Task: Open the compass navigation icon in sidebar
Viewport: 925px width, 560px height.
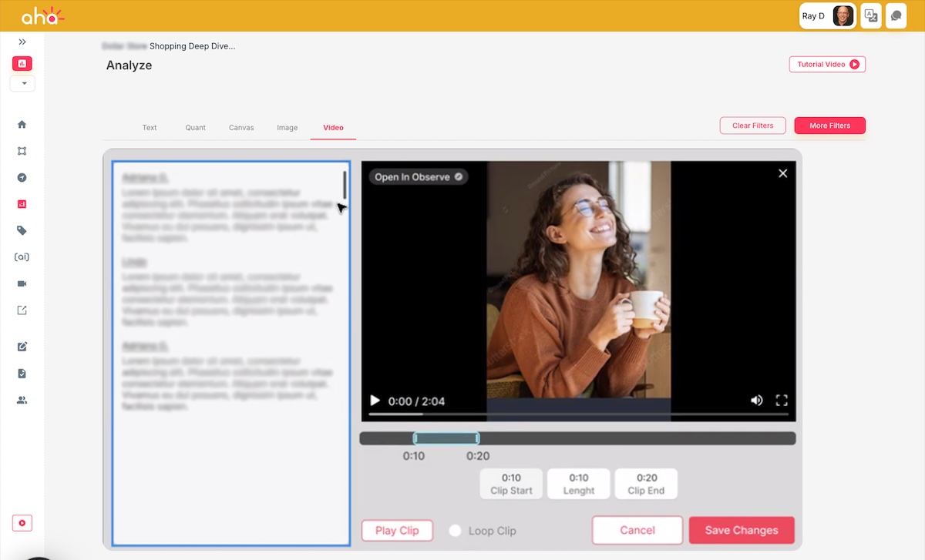Action: (22, 178)
